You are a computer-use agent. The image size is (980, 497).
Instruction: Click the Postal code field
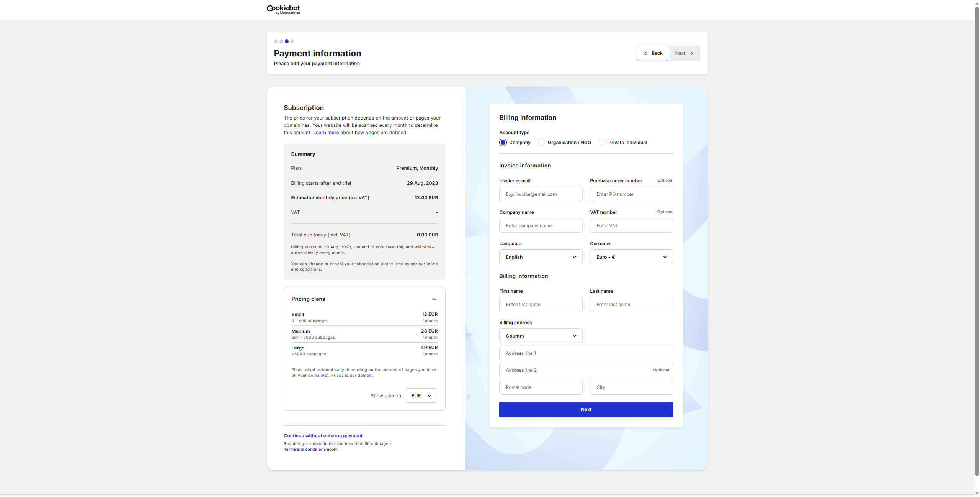coord(541,387)
